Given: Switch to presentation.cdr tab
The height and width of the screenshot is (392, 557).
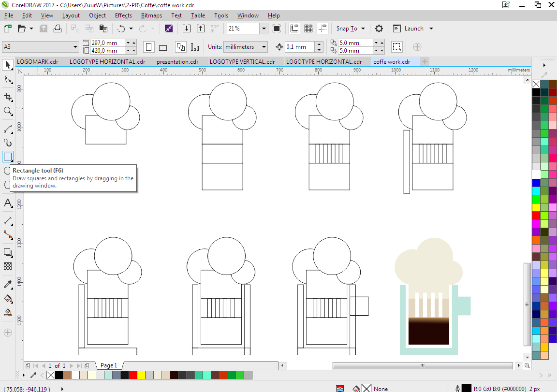Looking at the screenshot, I should (177, 62).
